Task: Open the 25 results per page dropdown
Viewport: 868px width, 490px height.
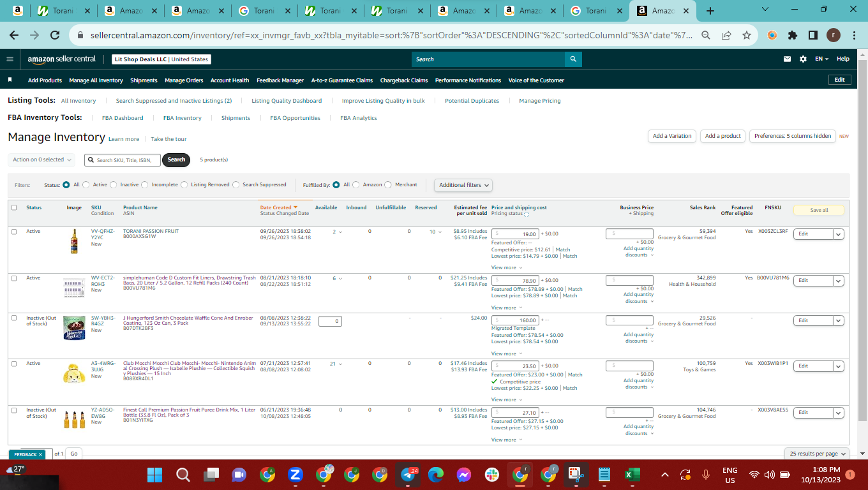Action: click(818, 454)
